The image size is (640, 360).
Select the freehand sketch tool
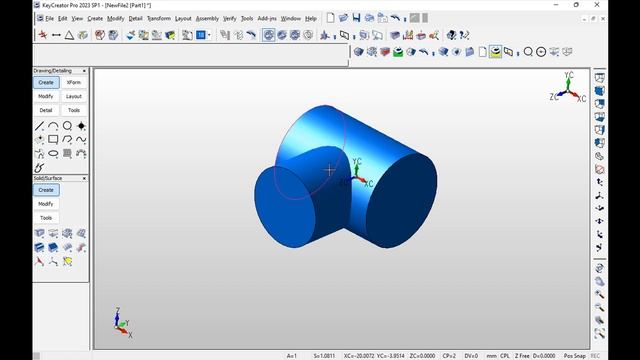(40, 167)
